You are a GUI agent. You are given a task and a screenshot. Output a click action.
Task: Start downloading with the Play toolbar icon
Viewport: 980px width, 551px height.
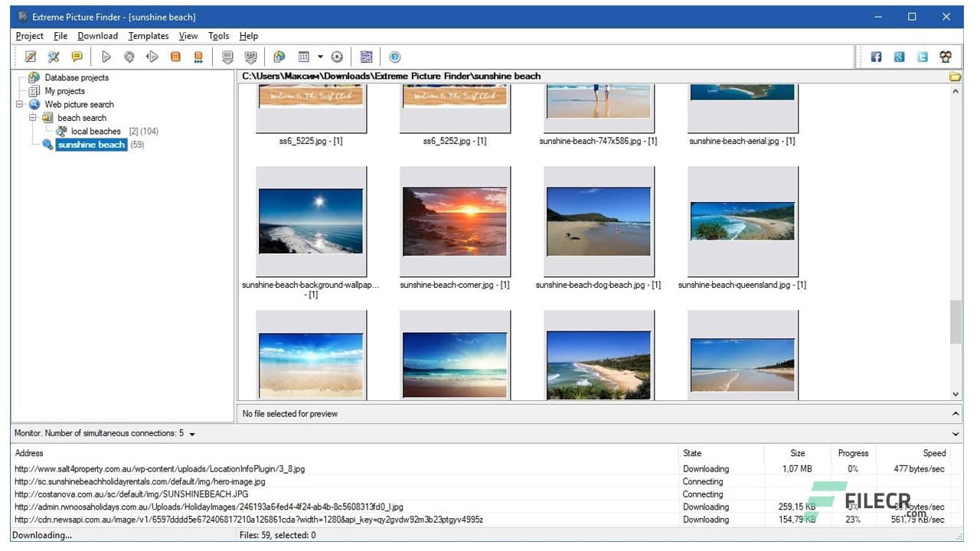(x=106, y=57)
